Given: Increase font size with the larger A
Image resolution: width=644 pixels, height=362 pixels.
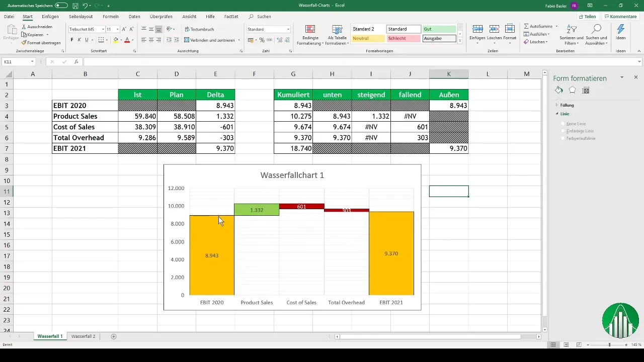Looking at the screenshot, I should pyautogui.click(x=124, y=29).
